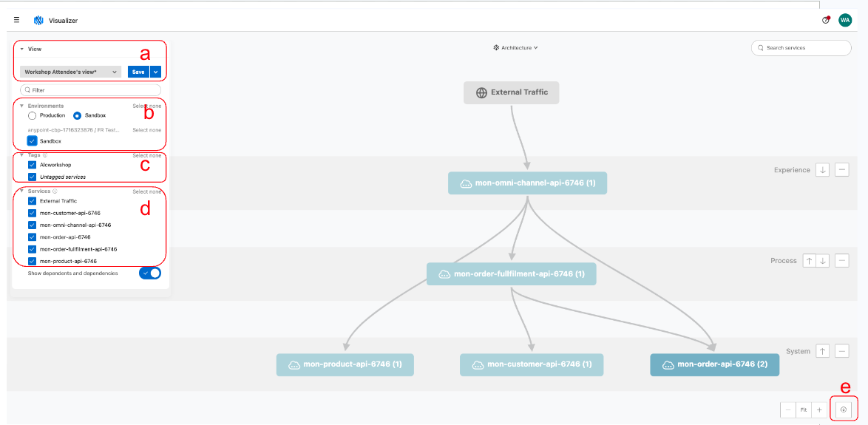The width and height of the screenshot is (868, 425).
Task: Uncheck the Untagged services checkbox
Action: click(32, 177)
